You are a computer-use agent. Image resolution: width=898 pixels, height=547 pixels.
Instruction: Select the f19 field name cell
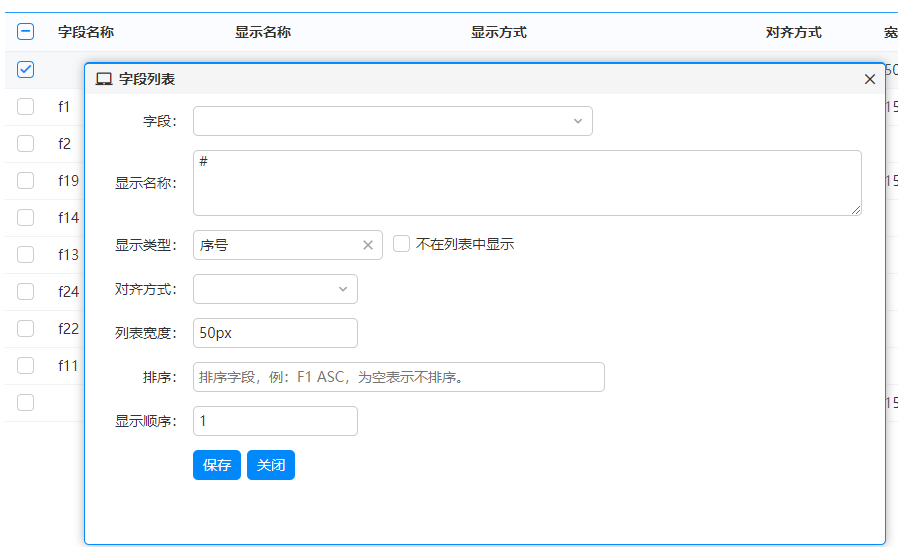click(x=69, y=180)
